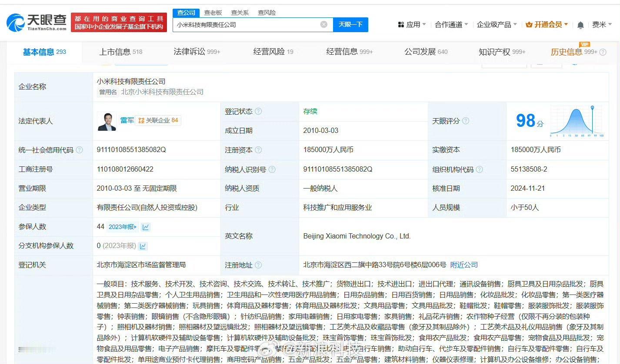This screenshot has width=620, height=364.
Task: Open the notification bell
Action: (580, 25)
